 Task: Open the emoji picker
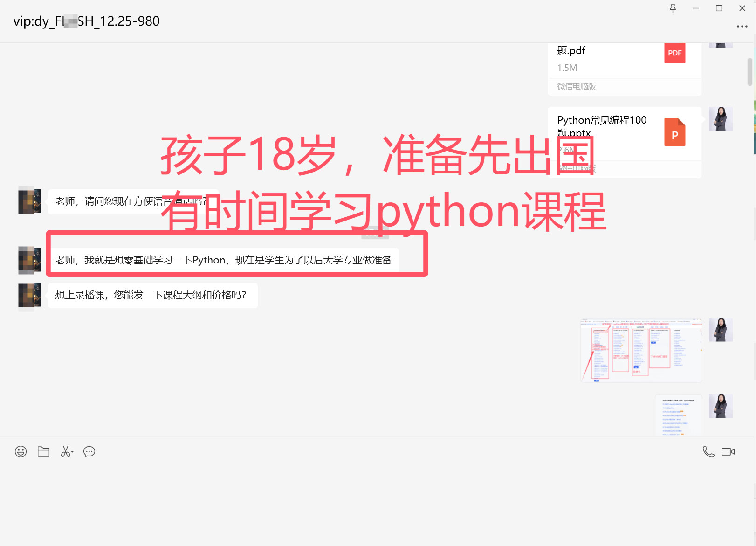21,451
